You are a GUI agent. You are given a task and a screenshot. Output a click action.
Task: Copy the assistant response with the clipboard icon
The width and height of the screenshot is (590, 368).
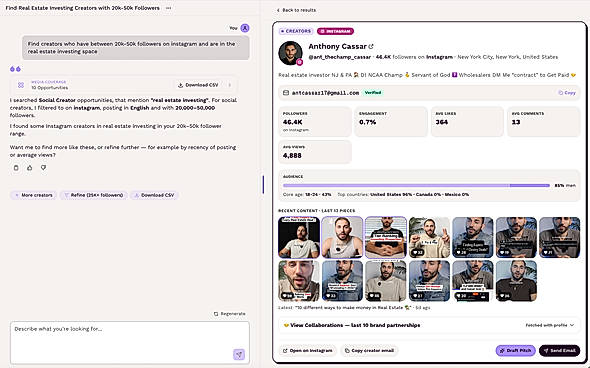[16, 168]
